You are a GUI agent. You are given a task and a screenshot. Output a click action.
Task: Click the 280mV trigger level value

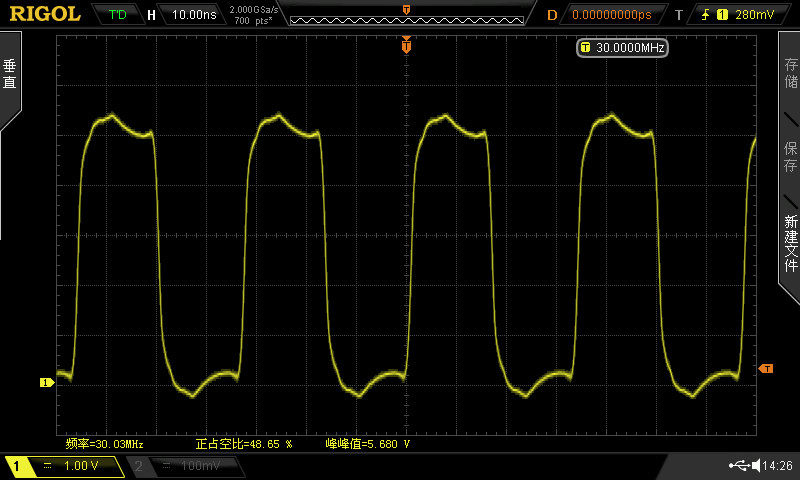pyautogui.click(x=755, y=15)
